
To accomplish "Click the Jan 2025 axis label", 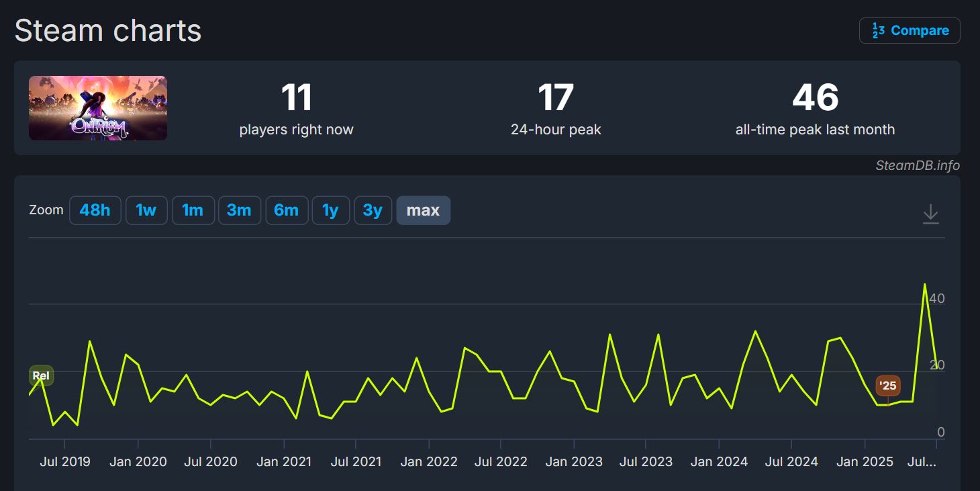I will pos(865,461).
